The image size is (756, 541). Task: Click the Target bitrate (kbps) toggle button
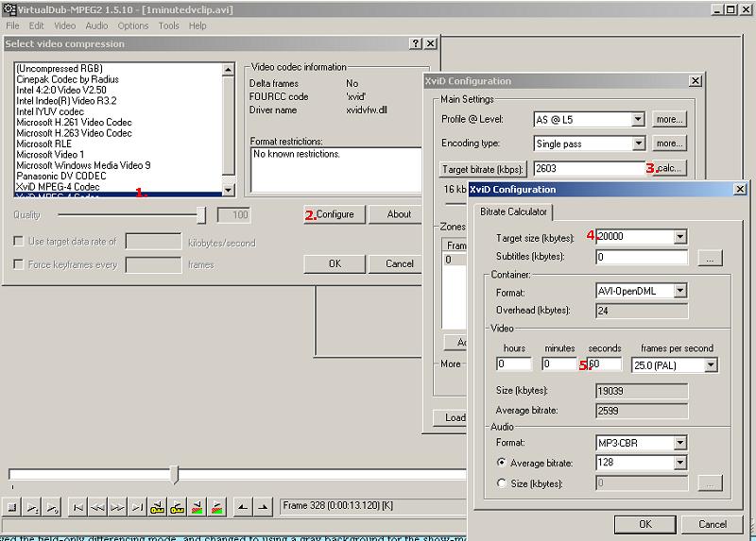483,169
